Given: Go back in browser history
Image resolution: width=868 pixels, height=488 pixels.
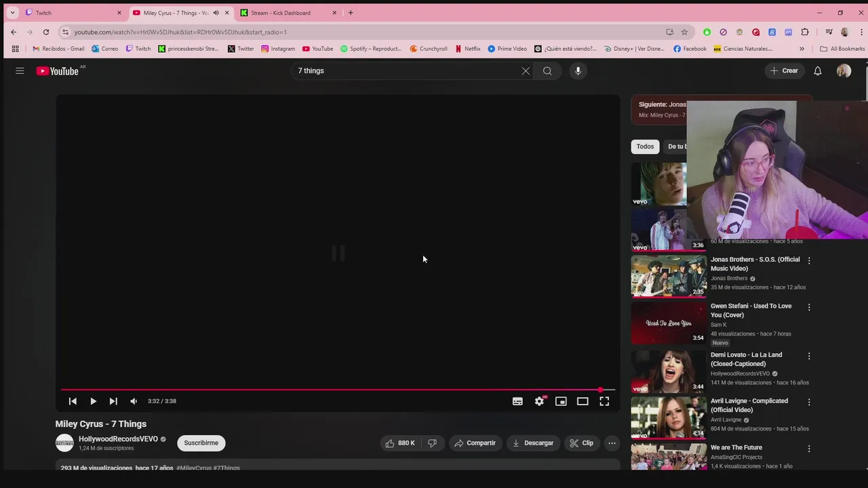Looking at the screenshot, I should click(14, 32).
